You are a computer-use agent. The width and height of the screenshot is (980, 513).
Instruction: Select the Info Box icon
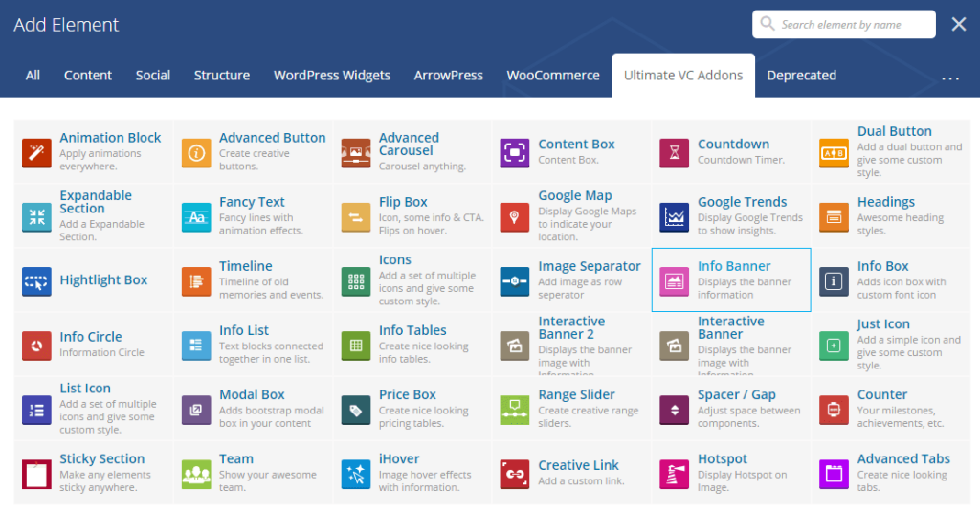click(834, 281)
